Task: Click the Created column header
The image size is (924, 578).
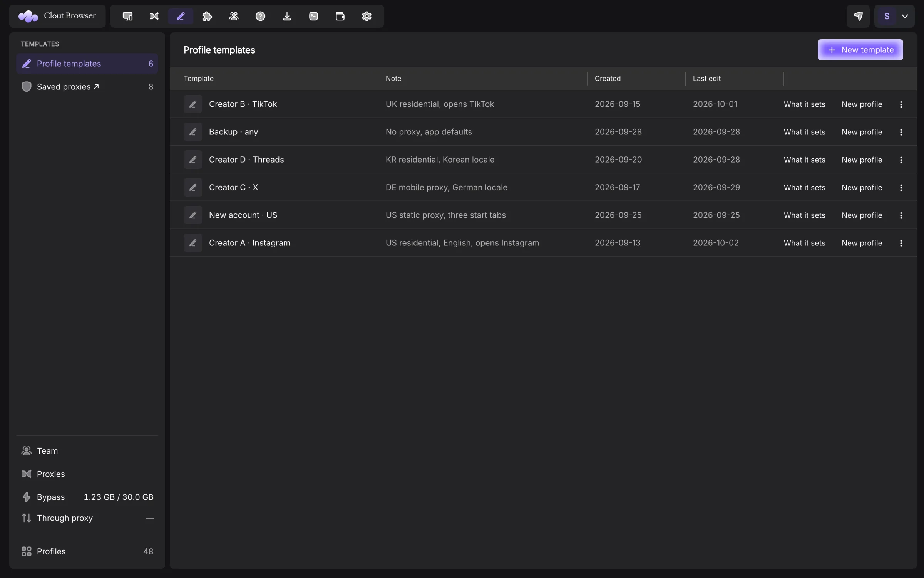Action: pos(608,79)
